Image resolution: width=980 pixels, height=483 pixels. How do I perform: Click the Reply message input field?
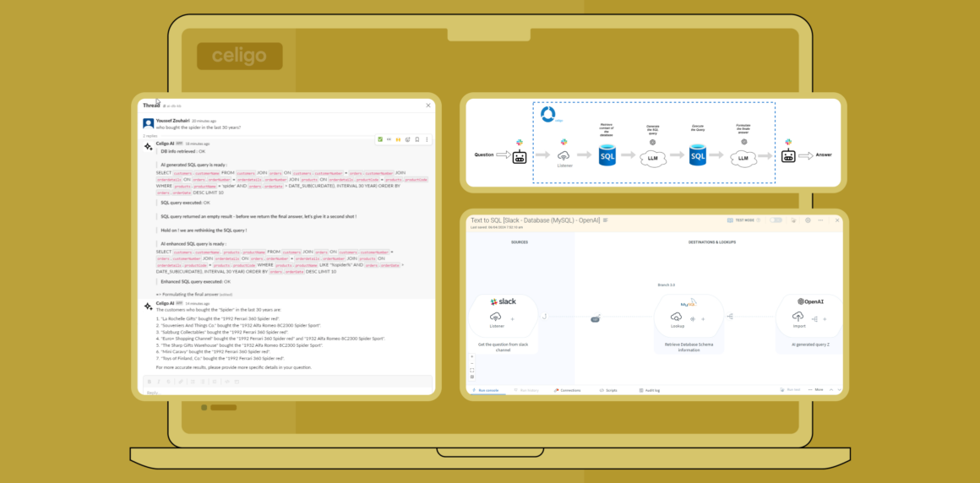pyautogui.click(x=287, y=392)
